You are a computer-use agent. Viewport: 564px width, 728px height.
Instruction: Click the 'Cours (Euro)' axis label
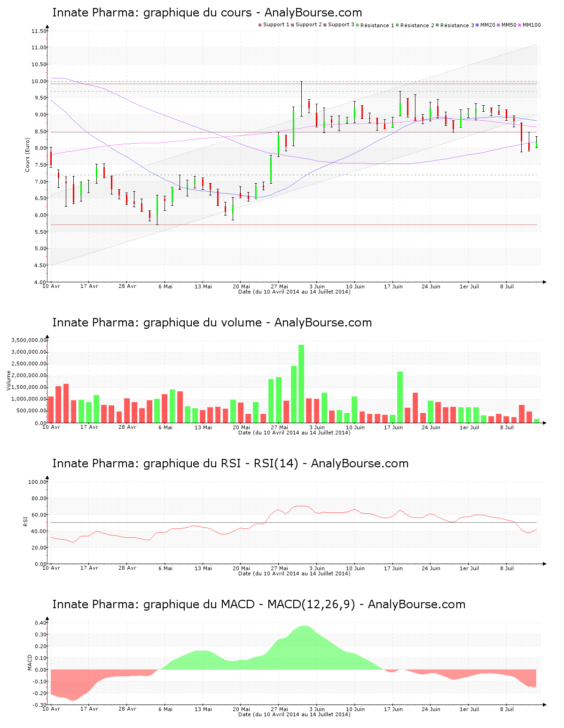coord(27,155)
